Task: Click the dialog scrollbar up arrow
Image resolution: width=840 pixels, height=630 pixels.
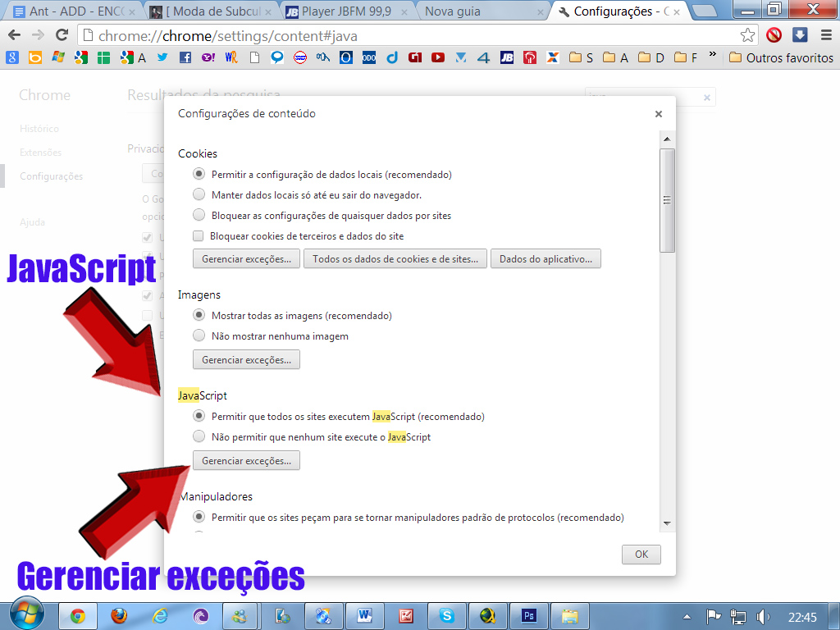Action: click(x=667, y=139)
